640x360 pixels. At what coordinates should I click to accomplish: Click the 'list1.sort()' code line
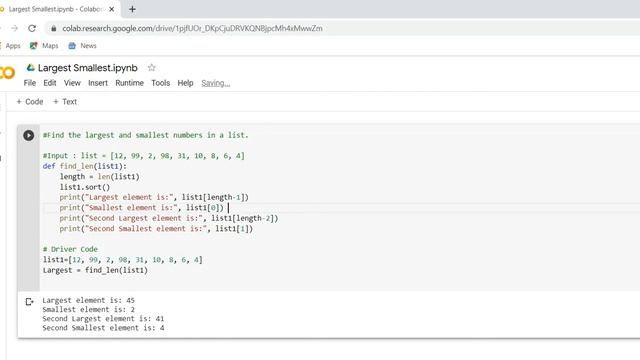point(85,187)
